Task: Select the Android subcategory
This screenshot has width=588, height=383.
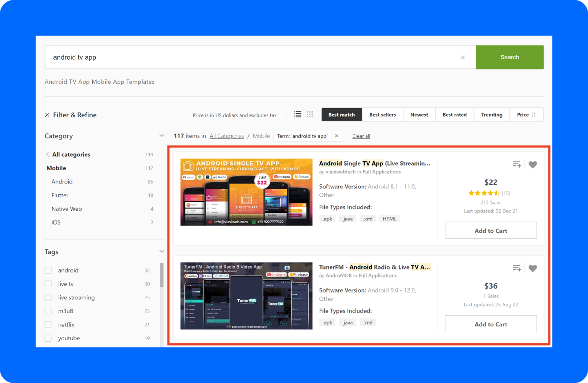Action: pyautogui.click(x=62, y=182)
